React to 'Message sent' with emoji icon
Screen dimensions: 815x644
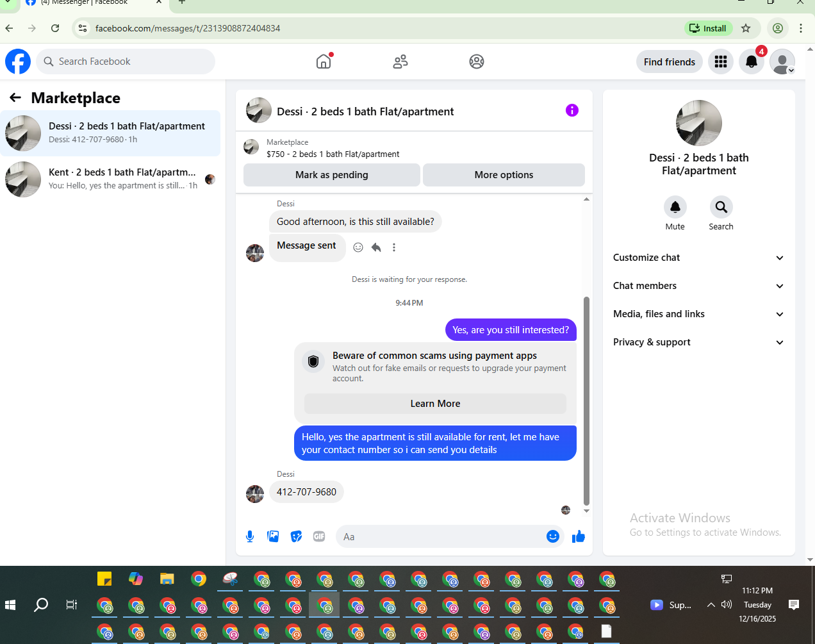pyautogui.click(x=358, y=247)
